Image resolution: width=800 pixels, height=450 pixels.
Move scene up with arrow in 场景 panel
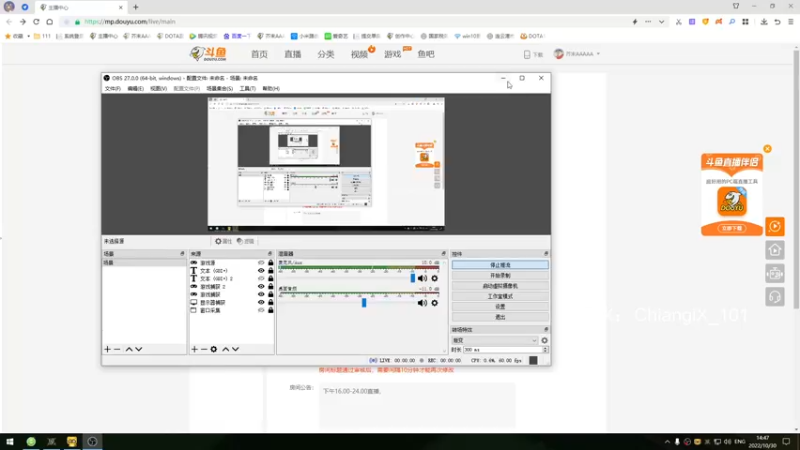[129, 349]
